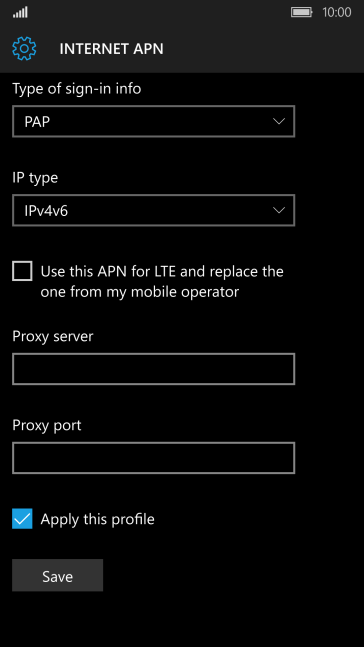Enable the Use this APN for LTE checkbox

point(22,272)
